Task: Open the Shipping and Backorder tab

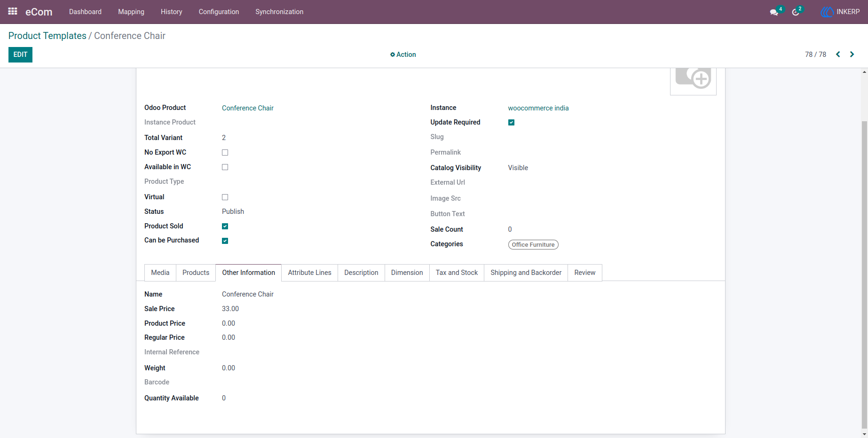Action: [x=526, y=273]
